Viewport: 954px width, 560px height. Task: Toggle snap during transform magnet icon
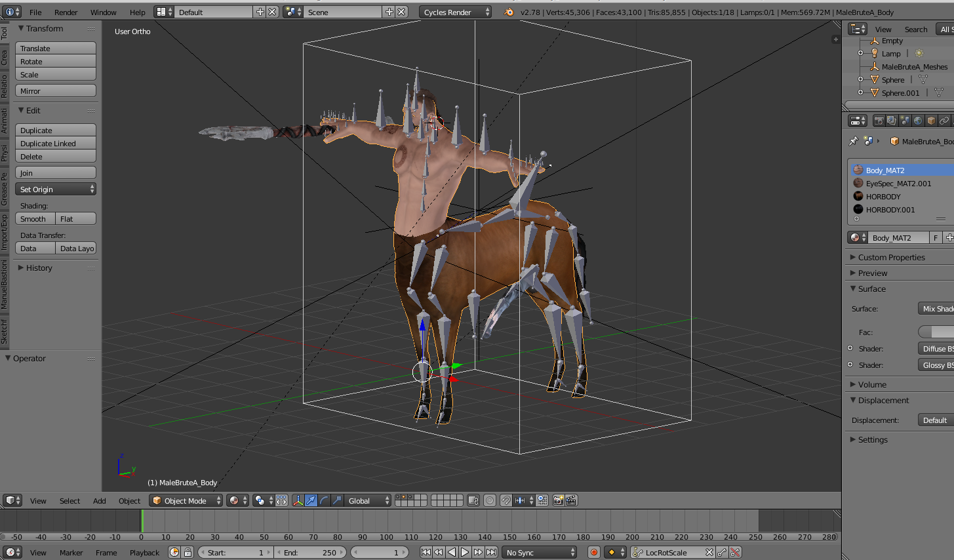coord(506,500)
